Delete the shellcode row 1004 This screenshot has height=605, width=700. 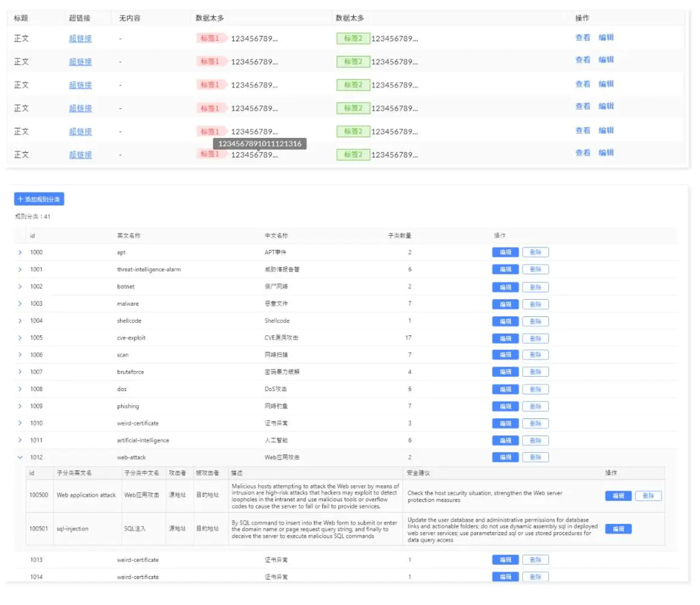[535, 321]
